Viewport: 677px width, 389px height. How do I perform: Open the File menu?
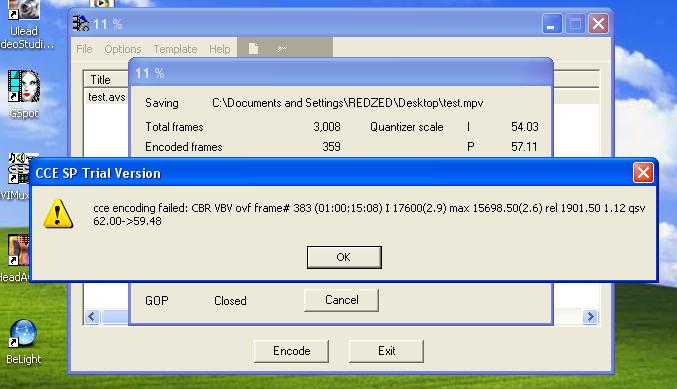pyautogui.click(x=84, y=49)
